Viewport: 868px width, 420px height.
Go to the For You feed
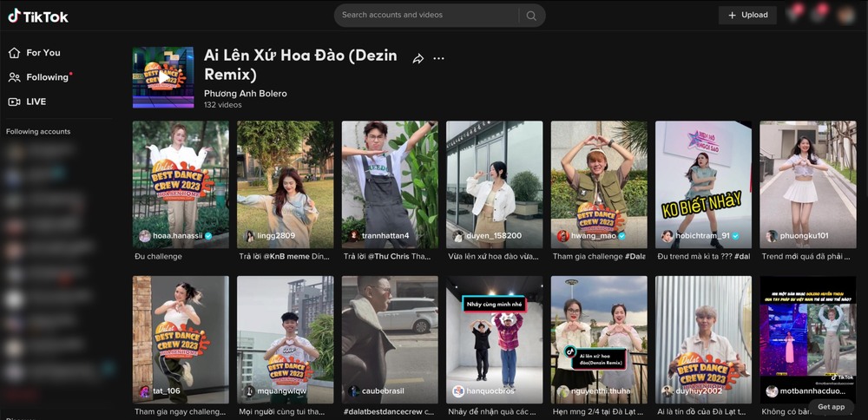click(43, 53)
